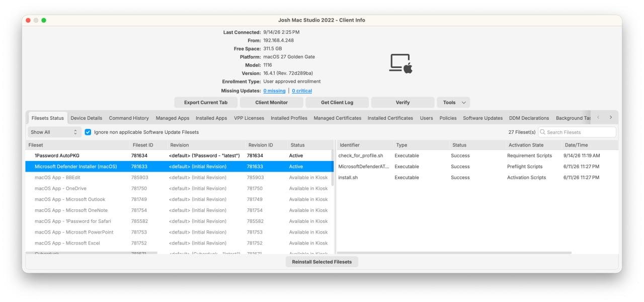Sort by the Date/Time column header

click(x=590, y=145)
